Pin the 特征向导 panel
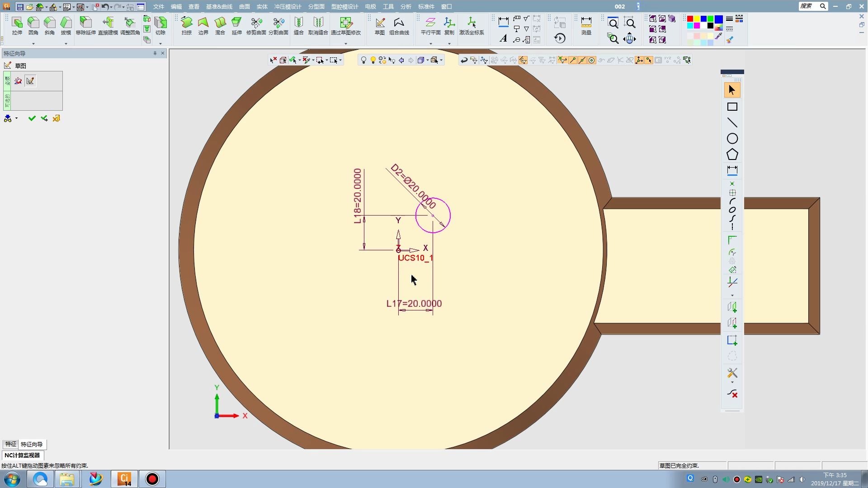The image size is (868, 488). [x=155, y=53]
